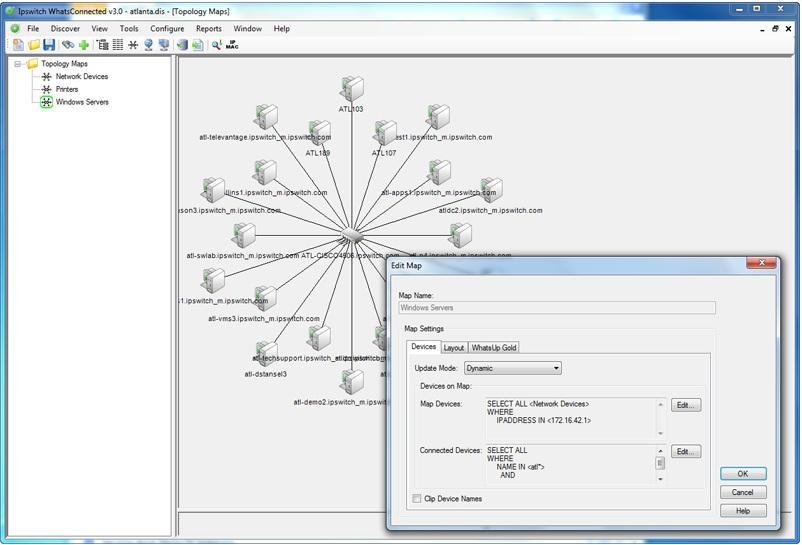Click the IP MAC finder icon
802x545 pixels.
pos(232,45)
